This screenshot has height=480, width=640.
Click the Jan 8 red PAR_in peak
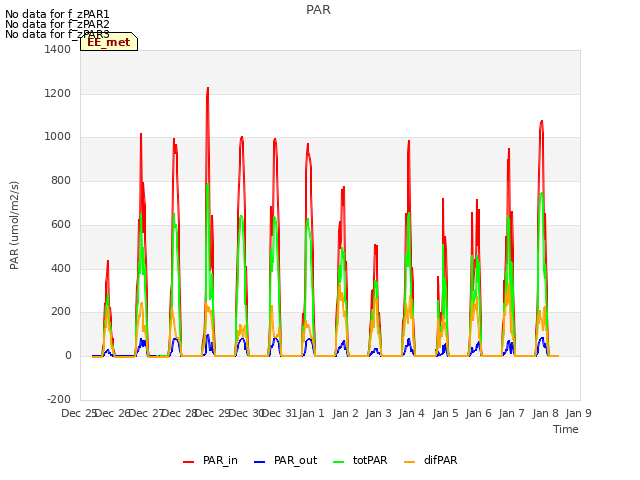tap(542, 121)
